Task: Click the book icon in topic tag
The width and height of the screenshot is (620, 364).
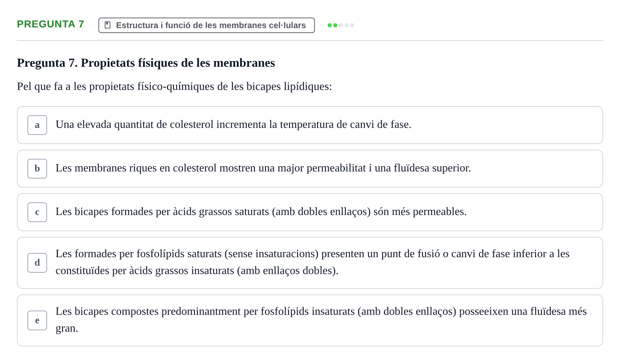Action: point(108,25)
